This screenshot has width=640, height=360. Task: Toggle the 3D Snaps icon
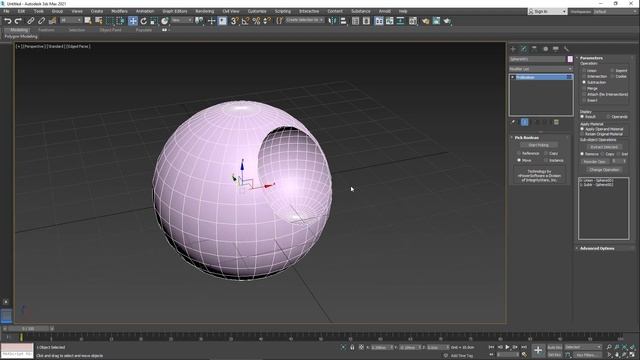click(234, 21)
